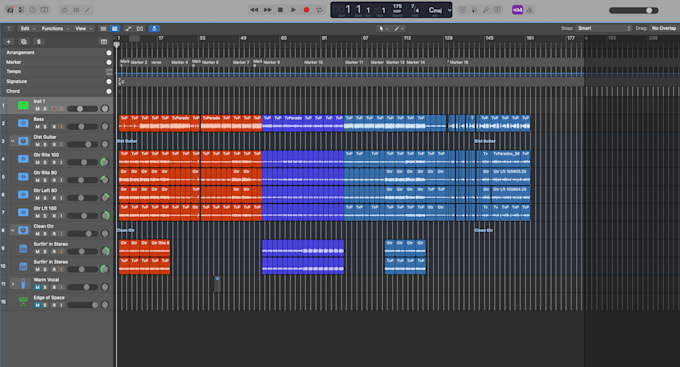This screenshot has height=367, width=680.
Task: Click the Warm Vocal microphone icon
Action: [23, 284]
